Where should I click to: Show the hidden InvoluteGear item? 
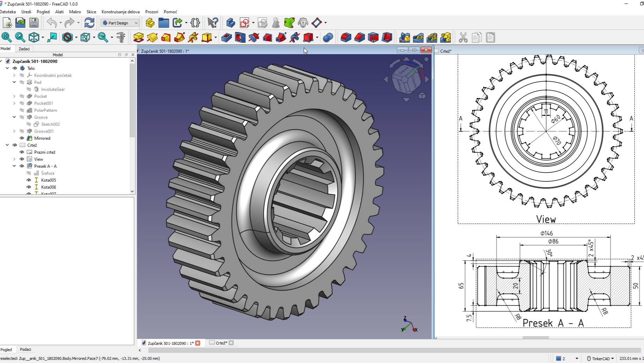pos(29,89)
